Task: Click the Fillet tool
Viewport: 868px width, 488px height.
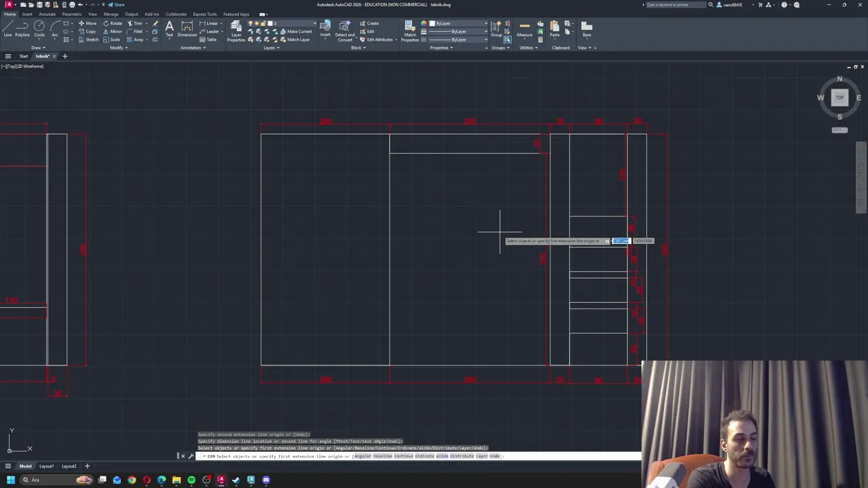Action: coord(136,31)
